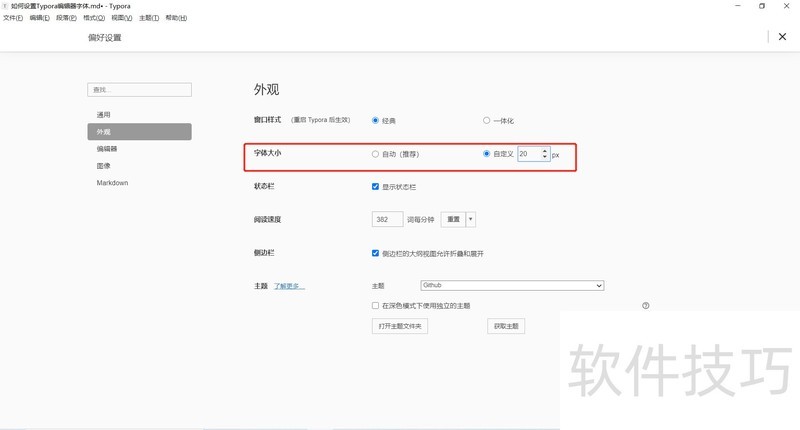Go to 通用 settings category
Viewport: 800px width, 430px height.
[x=139, y=115]
